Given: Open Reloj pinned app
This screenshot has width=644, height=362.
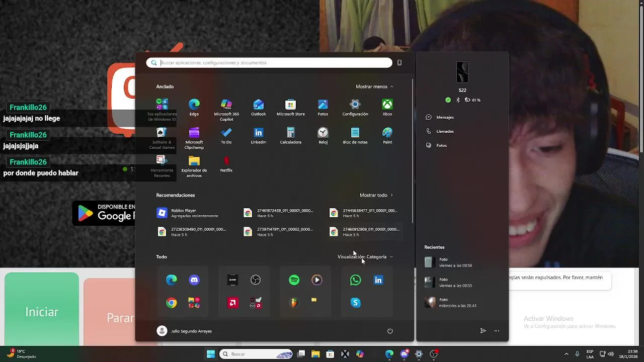Looking at the screenshot, I should coord(323,136).
